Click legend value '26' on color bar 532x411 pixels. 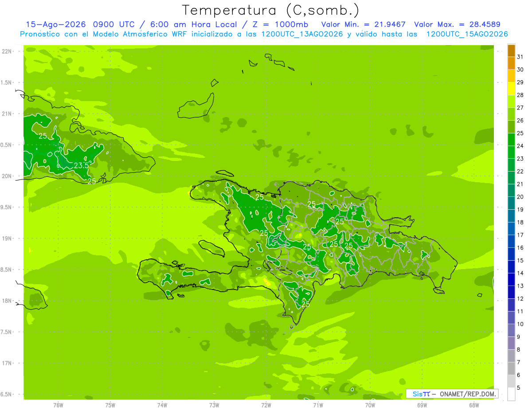[520, 121]
